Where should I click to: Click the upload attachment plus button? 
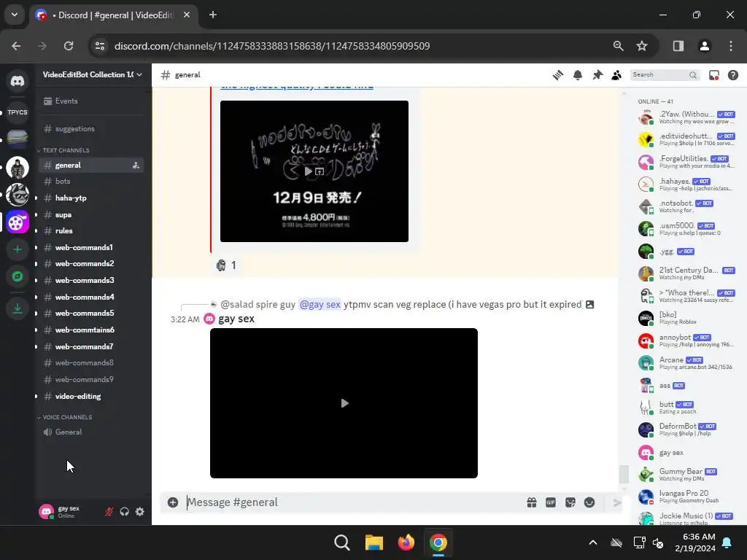[x=173, y=502]
